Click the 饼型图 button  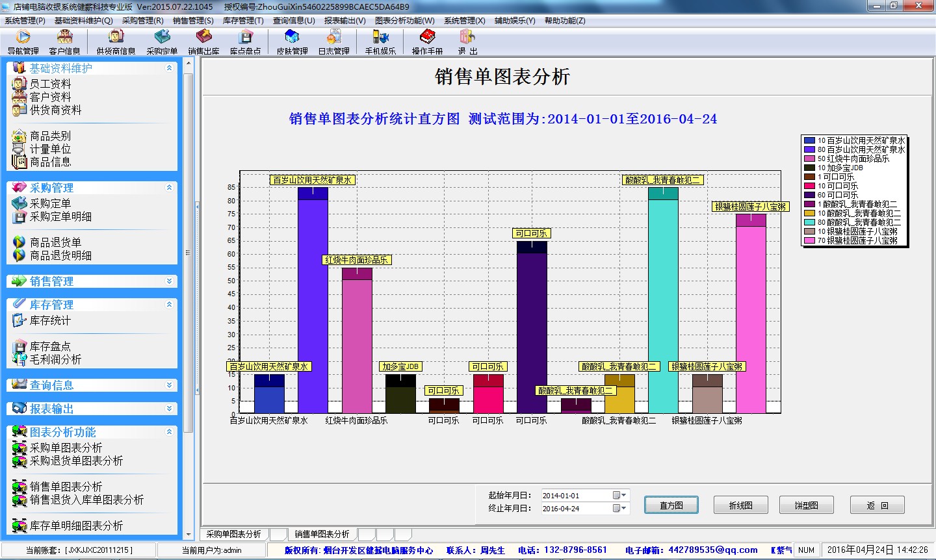point(806,505)
